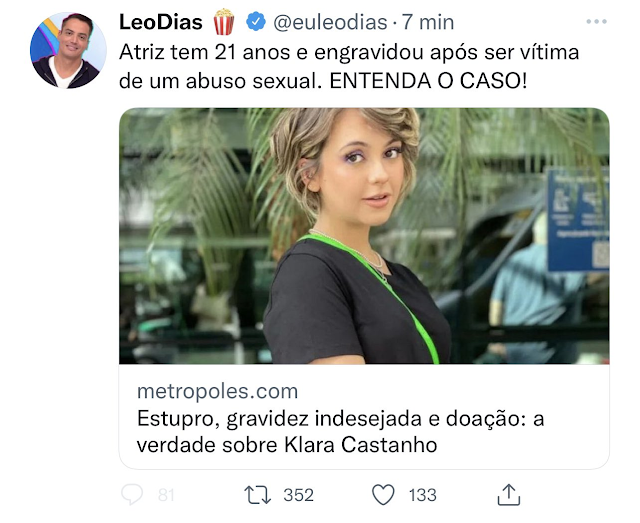Viewport: 640px width, 523px height.
Task: Open the Klara Castanho article headline
Action: (x=340, y=432)
